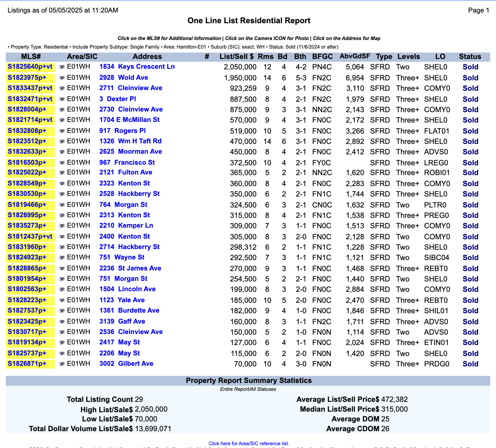496x448 pixels.
Task: Select Total Dollar Volume value 13,699,071
Action: [x=153, y=429]
